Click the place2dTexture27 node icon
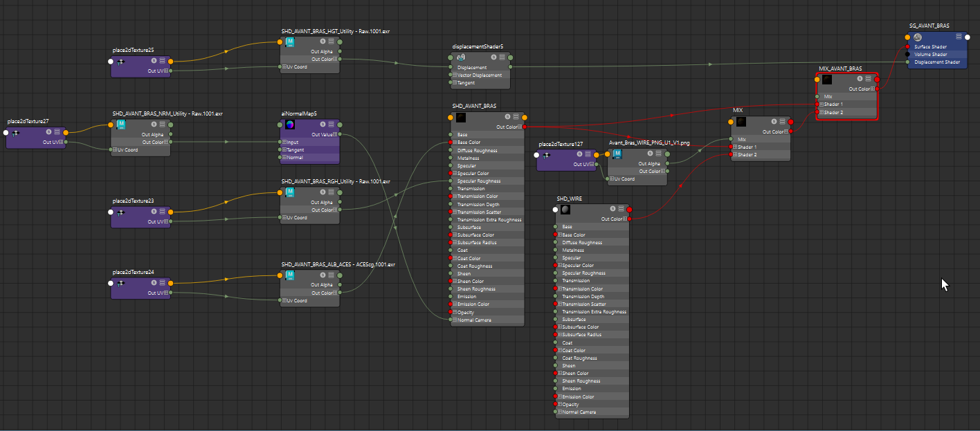Image resolution: width=980 pixels, height=431 pixels. [15, 133]
